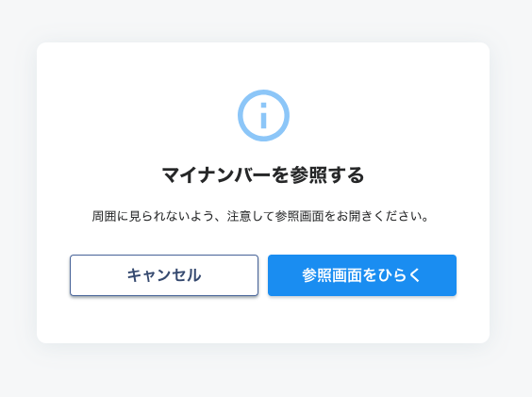The image size is (532, 397).
Task: Select the letter i inside the info icon
Action: click(263, 116)
